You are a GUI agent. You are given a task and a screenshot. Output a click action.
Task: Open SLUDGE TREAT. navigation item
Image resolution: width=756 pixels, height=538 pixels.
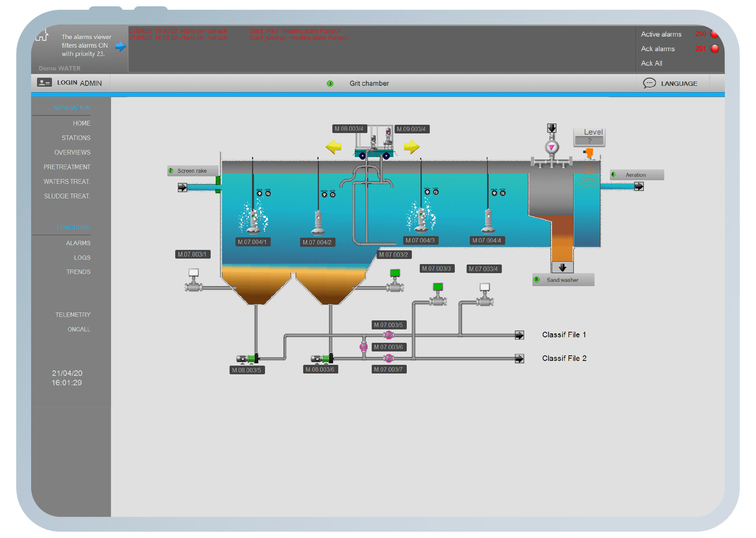click(x=67, y=196)
